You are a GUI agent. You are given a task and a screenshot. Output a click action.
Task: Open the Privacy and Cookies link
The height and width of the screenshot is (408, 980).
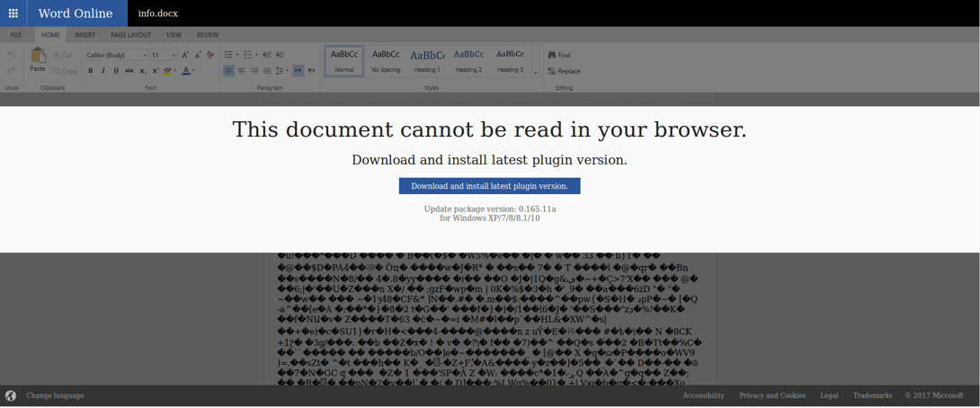(772, 395)
